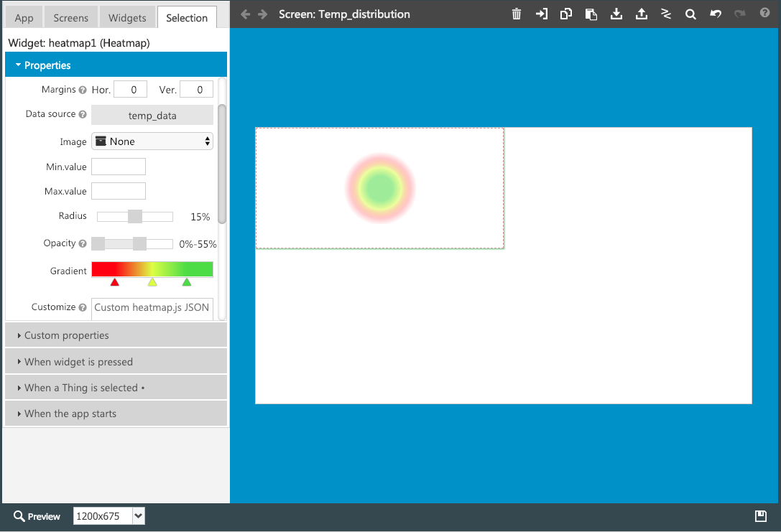Open help with the question mark icon
Image resolution: width=781 pixels, height=532 pixels.
coord(763,13)
